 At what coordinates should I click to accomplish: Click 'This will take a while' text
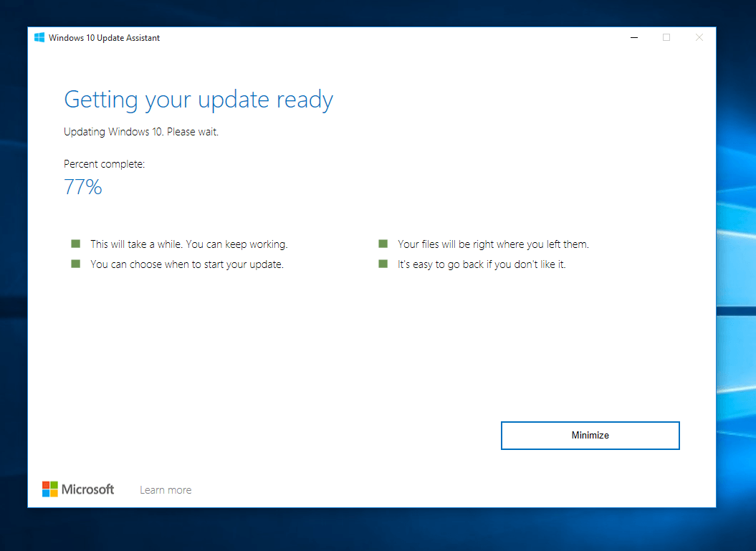click(189, 244)
